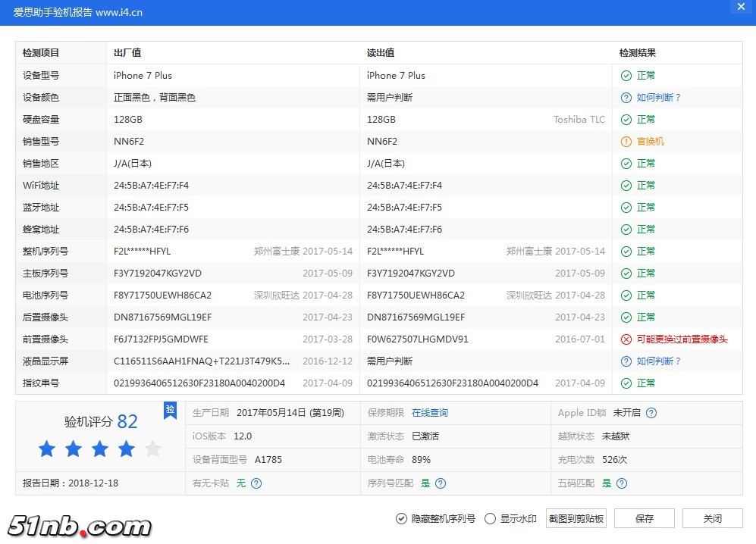Image resolution: width=756 pixels, height=544 pixels.
Task: Click the star rating row
Action: (99, 449)
